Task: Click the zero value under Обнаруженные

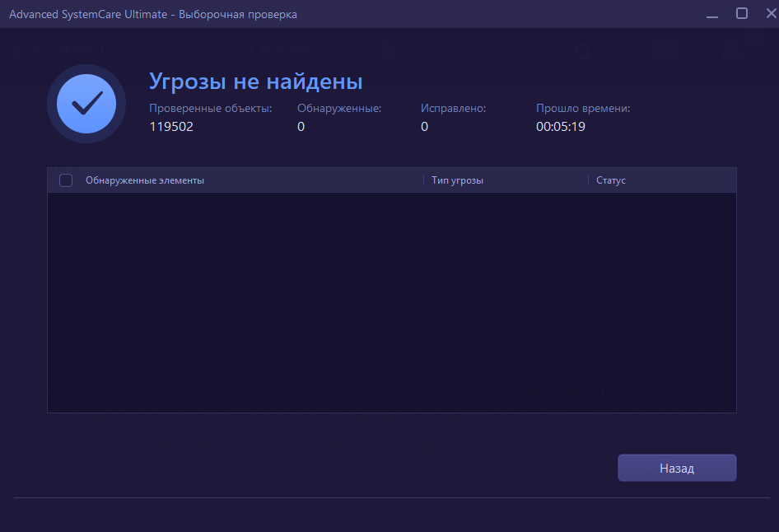Action: click(x=301, y=127)
